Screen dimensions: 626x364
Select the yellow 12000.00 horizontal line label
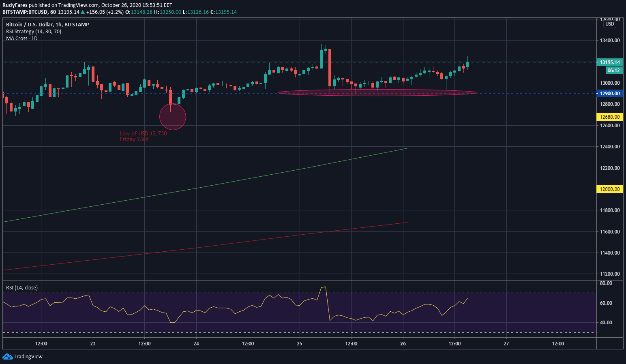[609, 189]
